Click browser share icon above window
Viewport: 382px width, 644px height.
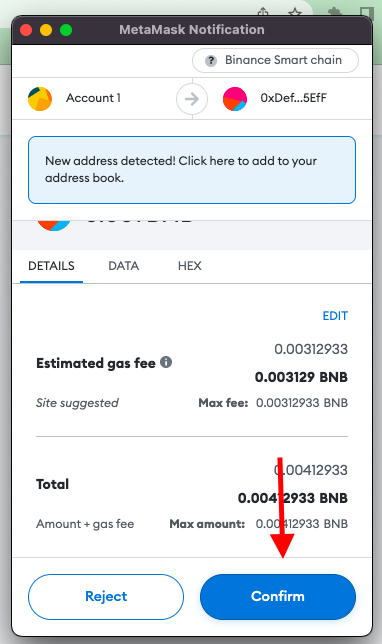[263, 12]
